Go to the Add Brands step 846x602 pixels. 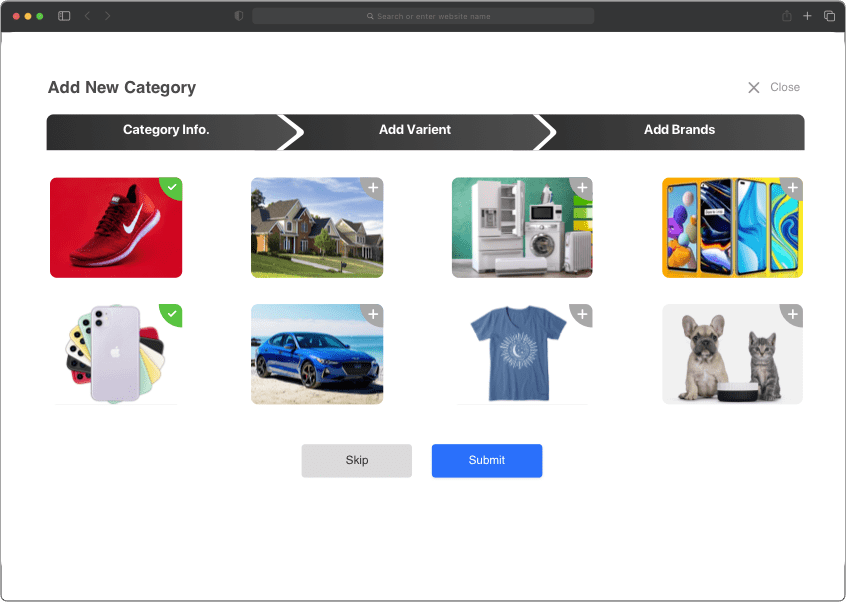click(679, 130)
